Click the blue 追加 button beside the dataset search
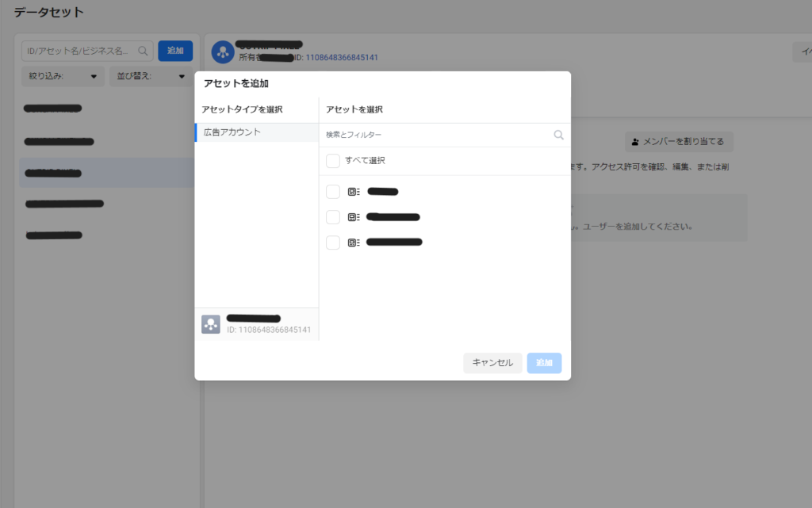Viewport: 812px width, 508px height. point(175,51)
